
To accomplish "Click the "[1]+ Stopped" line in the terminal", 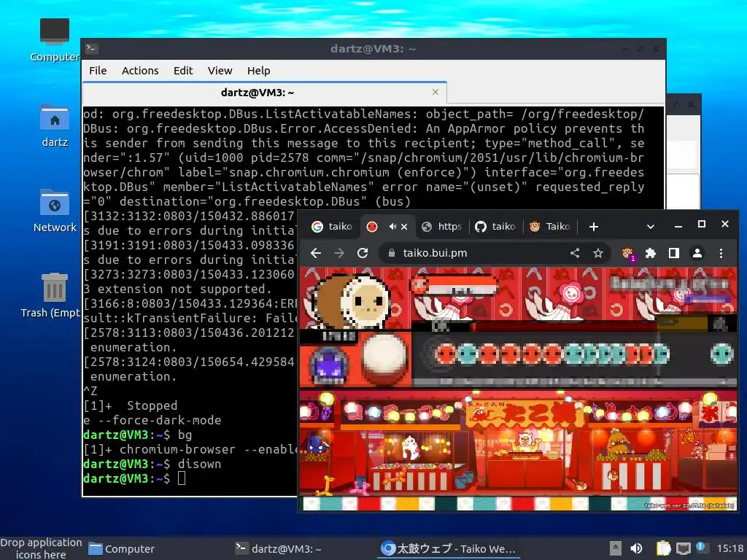I will (130, 405).
